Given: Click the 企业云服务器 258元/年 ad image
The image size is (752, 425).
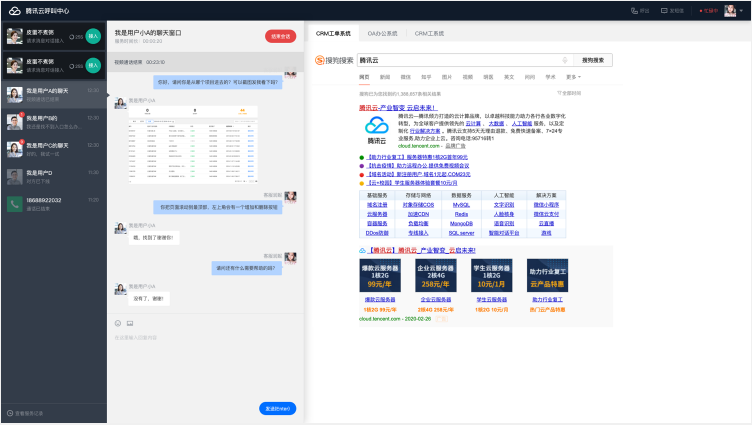Looking at the screenshot, I should [x=435, y=275].
